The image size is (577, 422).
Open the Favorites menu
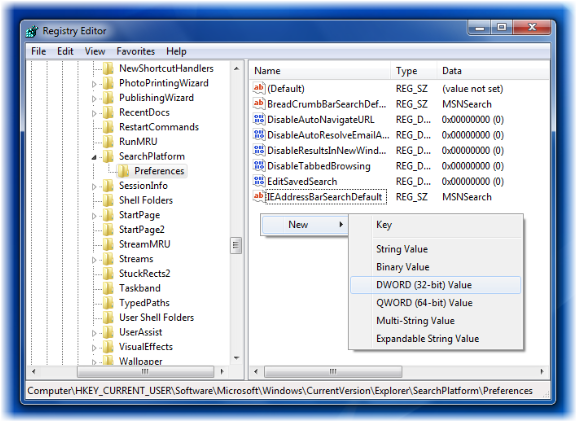[135, 51]
